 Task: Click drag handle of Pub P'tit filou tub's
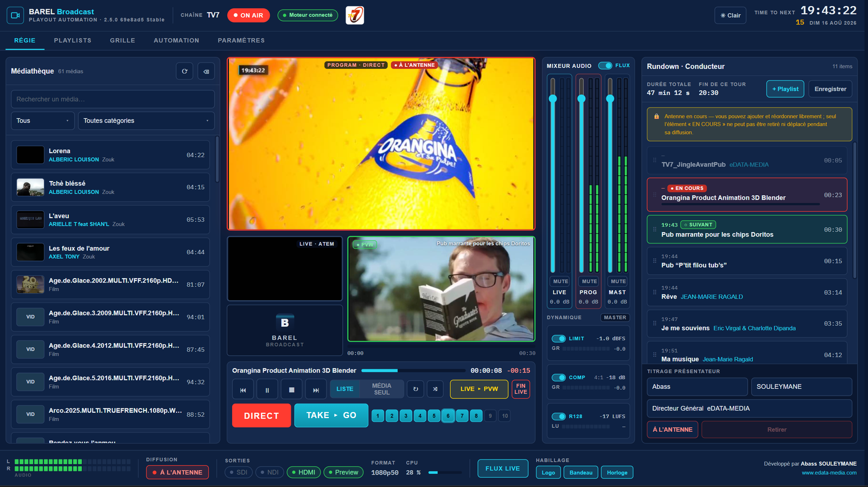[655, 261]
